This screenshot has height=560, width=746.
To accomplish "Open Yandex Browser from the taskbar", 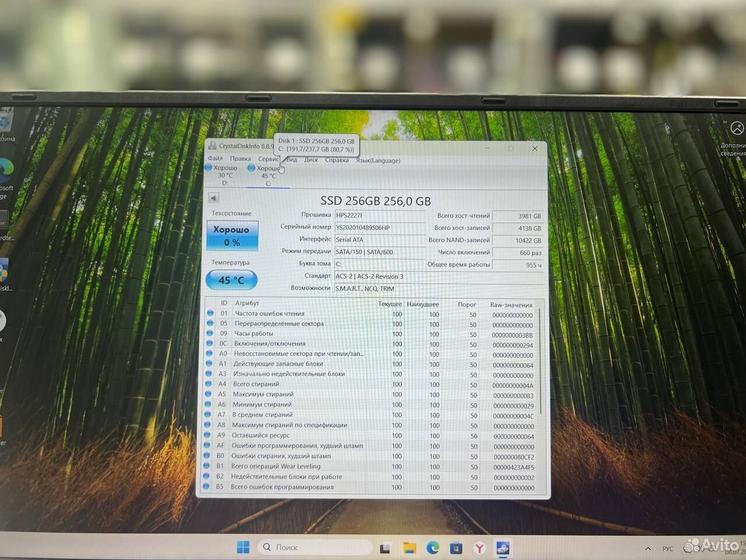I will point(479,549).
